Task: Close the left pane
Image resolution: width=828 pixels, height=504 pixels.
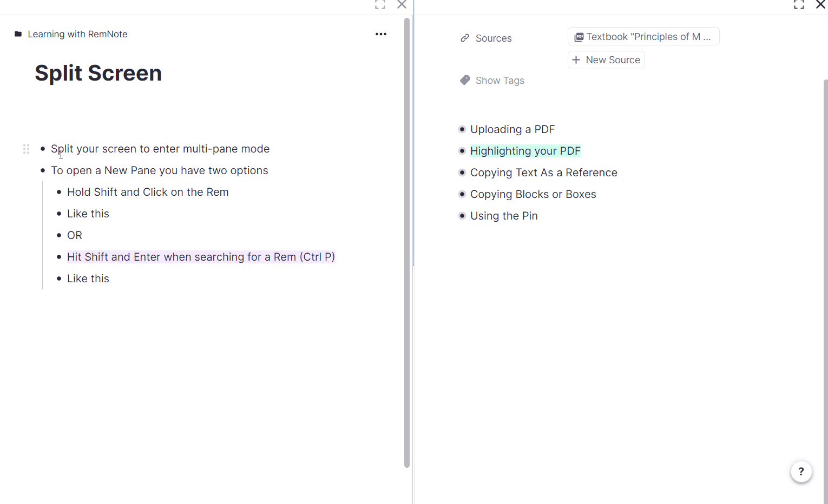Action: (402, 5)
